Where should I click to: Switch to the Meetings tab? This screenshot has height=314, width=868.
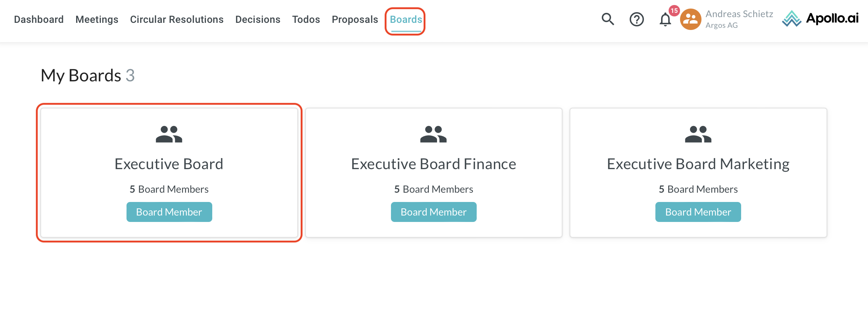pyautogui.click(x=97, y=19)
